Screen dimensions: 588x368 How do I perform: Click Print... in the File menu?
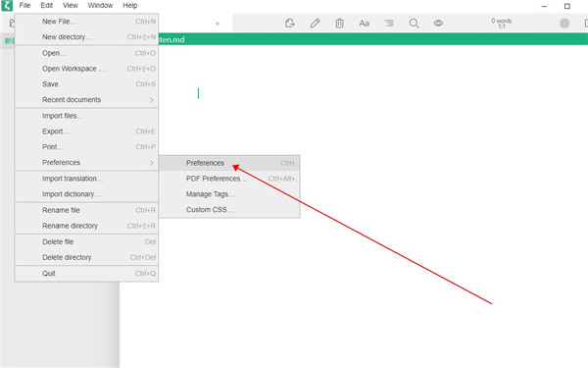pos(86,147)
